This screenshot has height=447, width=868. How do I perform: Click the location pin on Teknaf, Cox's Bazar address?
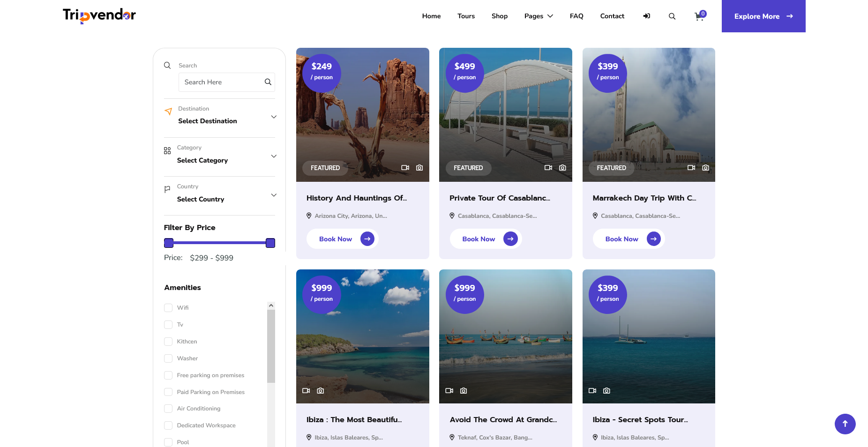click(452, 438)
